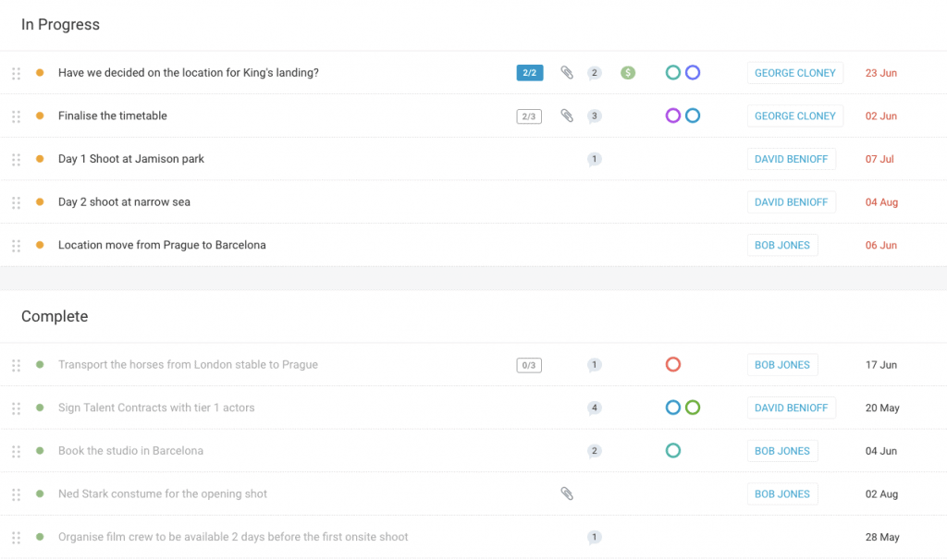Click BOB JONES assignee on Location move task
This screenshot has height=560, width=947.
coord(782,245)
